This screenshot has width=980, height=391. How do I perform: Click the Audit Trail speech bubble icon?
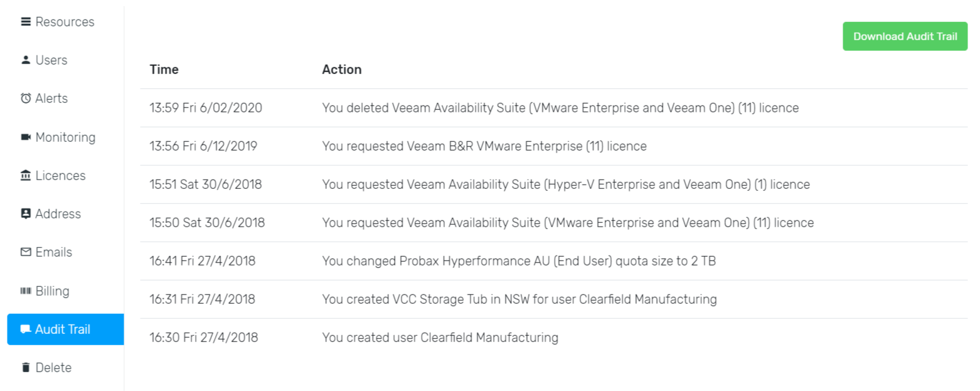(x=26, y=329)
